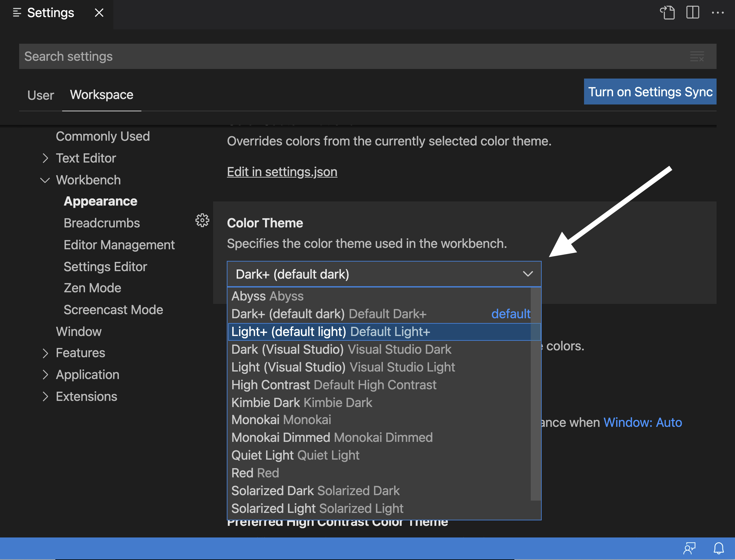Click the Color Theme gear icon

202,221
